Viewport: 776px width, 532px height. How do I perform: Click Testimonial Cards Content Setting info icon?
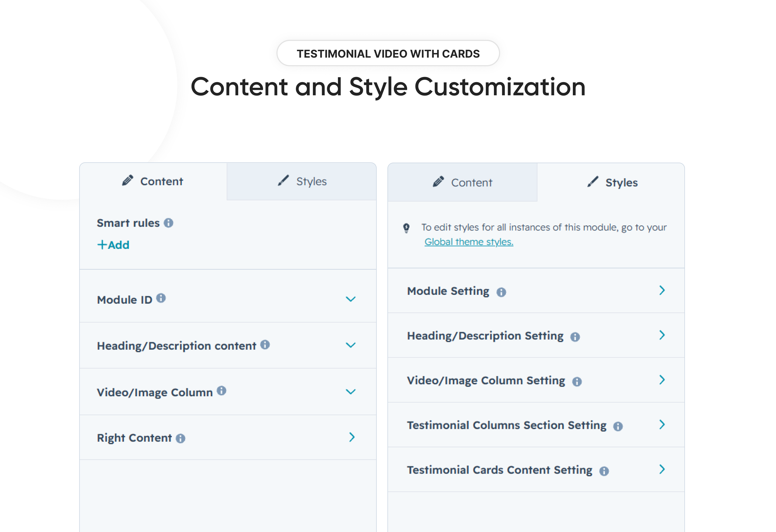click(604, 471)
